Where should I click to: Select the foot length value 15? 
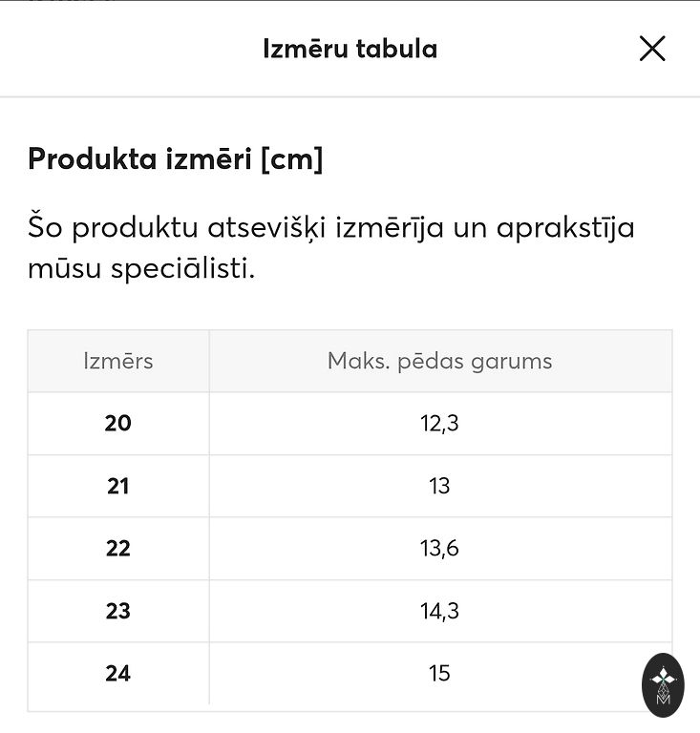pyautogui.click(x=439, y=673)
